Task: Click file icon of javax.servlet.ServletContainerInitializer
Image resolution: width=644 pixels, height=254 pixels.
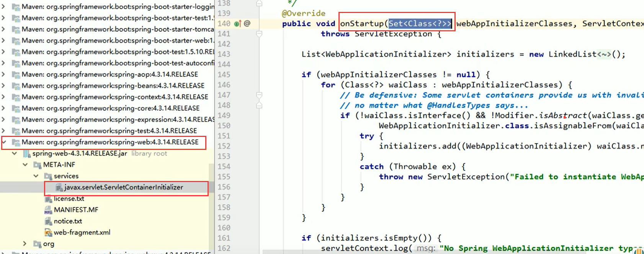Action: (59, 187)
